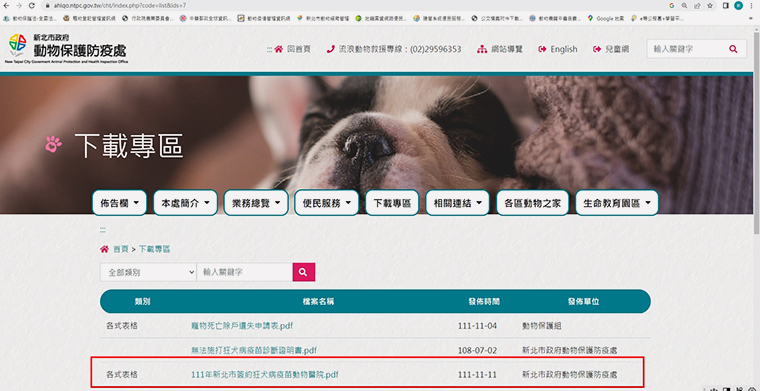Click the browser reload icon

tap(32, 5)
